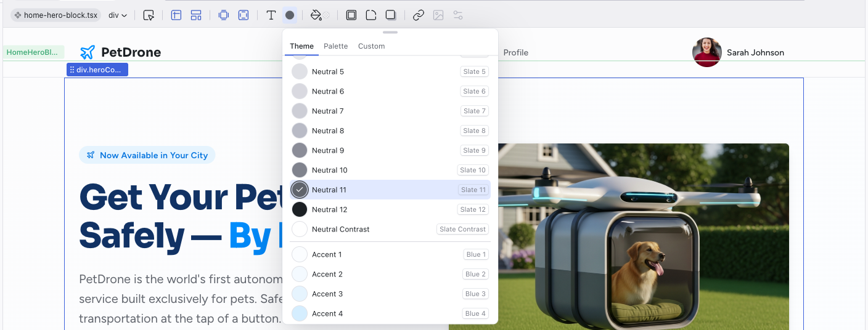Click the border radius corner icon
Image resolution: width=868 pixels, height=330 pixels.
tap(371, 15)
